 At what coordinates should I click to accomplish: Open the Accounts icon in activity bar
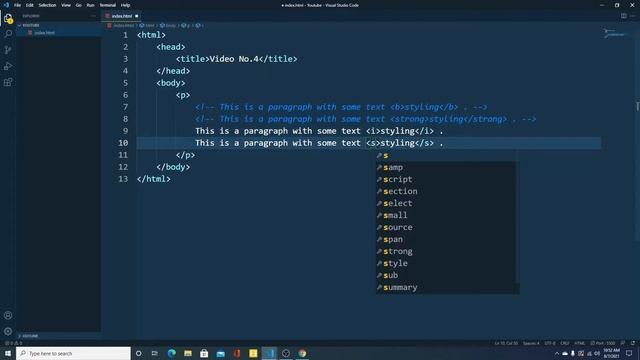click(x=8, y=315)
